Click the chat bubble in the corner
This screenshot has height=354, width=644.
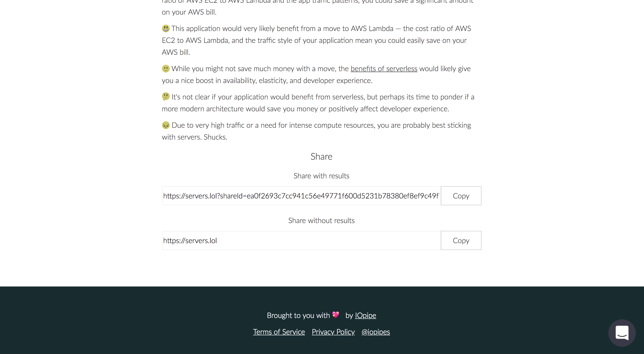pos(622,333)
